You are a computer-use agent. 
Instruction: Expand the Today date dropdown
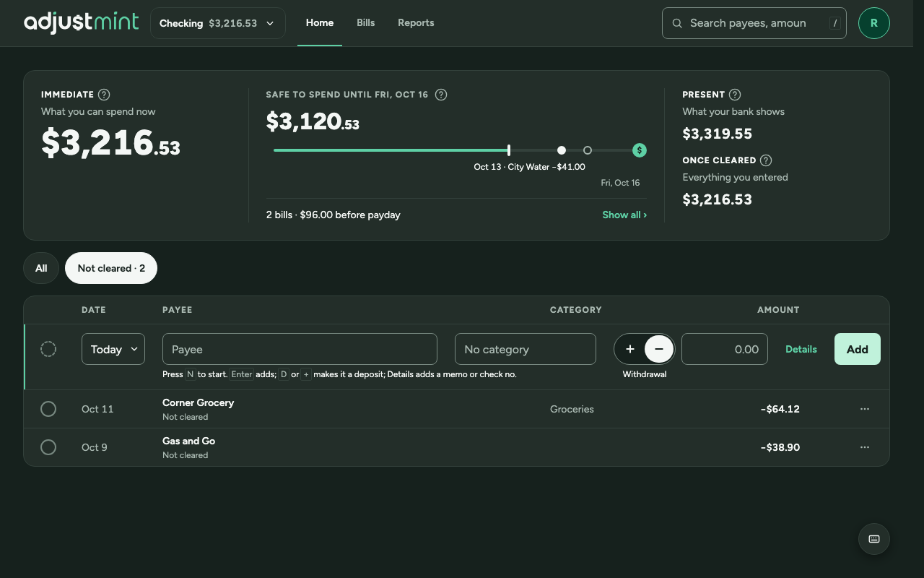pyautogui.click(x=113, y=349)
